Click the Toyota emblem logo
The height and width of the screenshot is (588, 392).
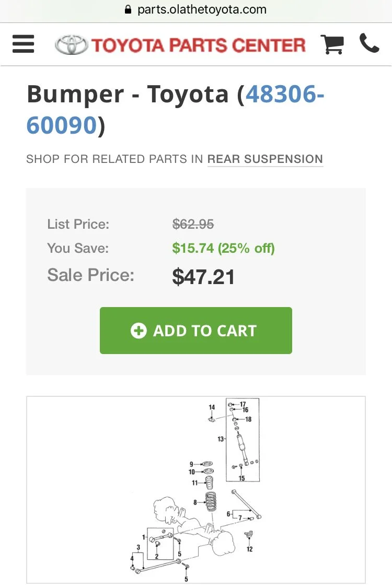[71, 45]
